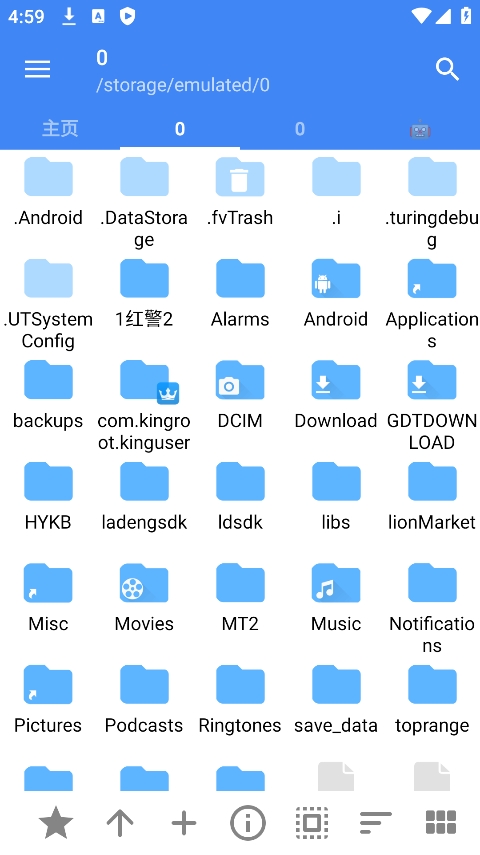Tap the favorites star icon

tap(56, 822)
